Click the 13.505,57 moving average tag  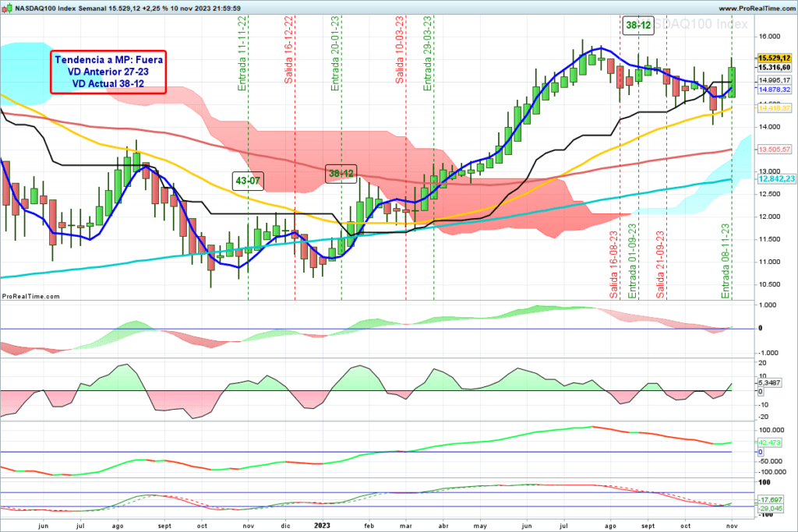774,150
